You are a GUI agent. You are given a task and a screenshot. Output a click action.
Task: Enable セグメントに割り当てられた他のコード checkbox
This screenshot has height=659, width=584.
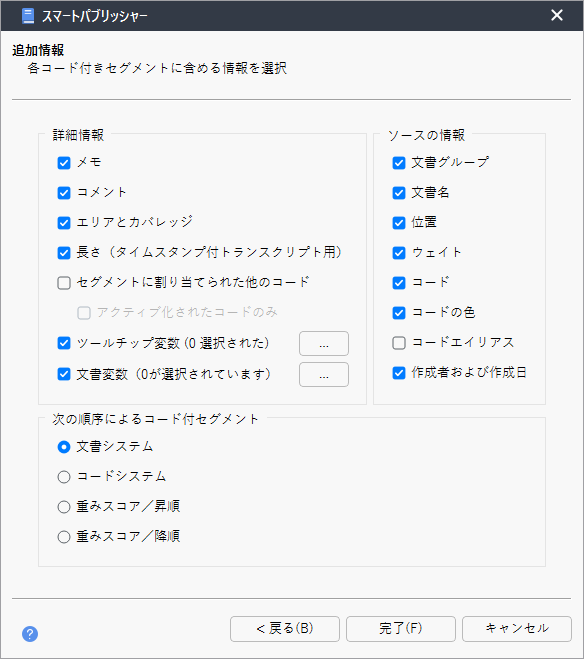(x=64, y=283)
